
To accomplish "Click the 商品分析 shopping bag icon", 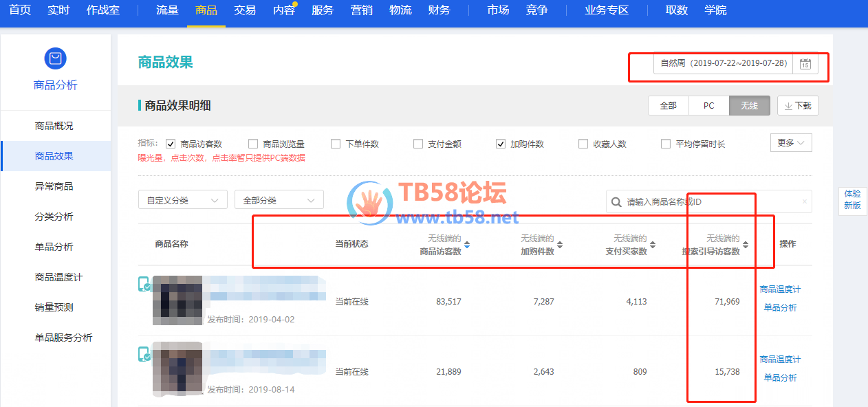I will tap(55, 58).
